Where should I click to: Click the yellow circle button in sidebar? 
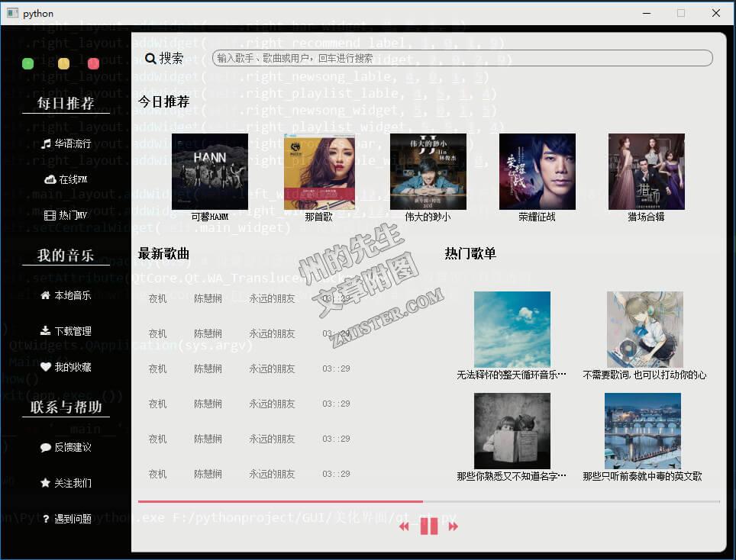[64, 63]
